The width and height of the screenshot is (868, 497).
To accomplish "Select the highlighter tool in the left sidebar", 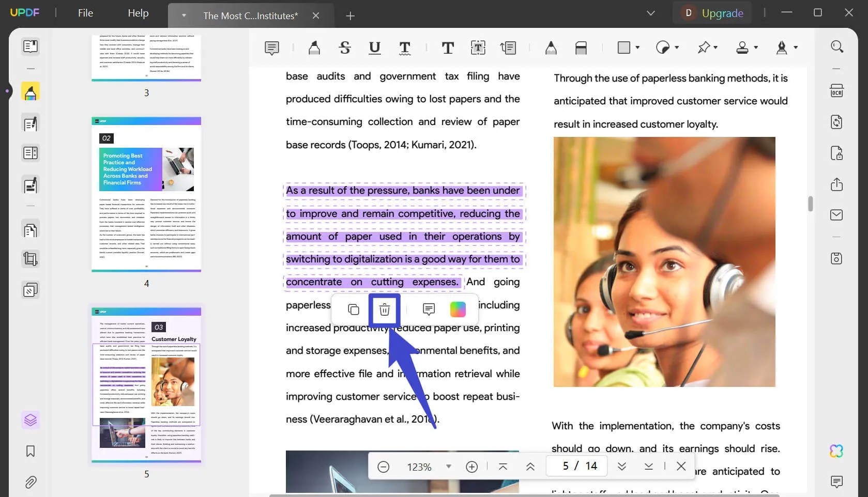I will [30, 91].
